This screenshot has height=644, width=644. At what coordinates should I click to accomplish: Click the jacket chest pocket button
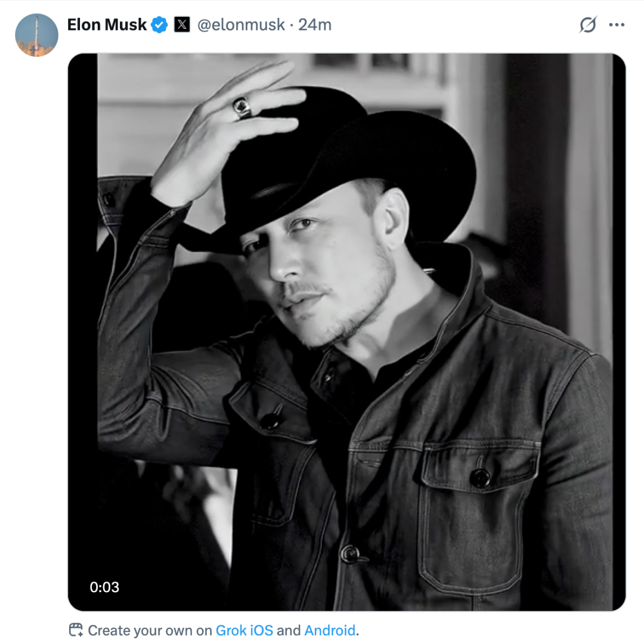click(x=479, y=476)
